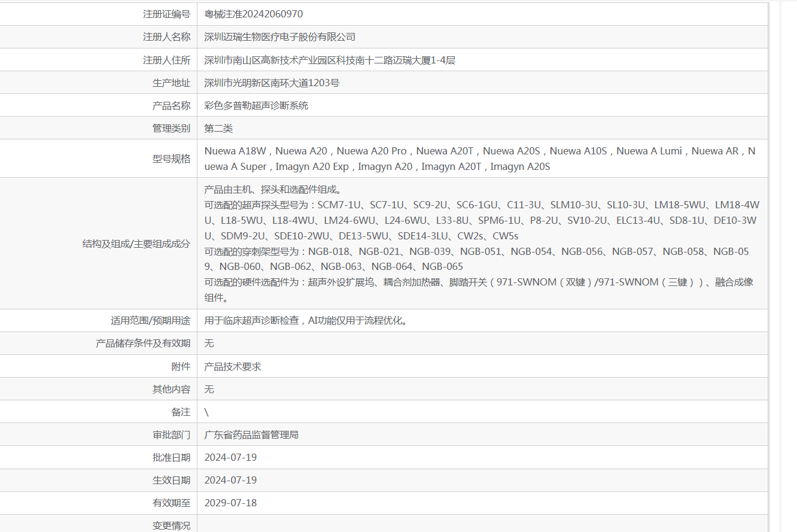Click the 无 value beside 产品储存条件及有效期
The width and height of the screenshot is (797, 532).
pyautogui.click(x=209, y=343)
